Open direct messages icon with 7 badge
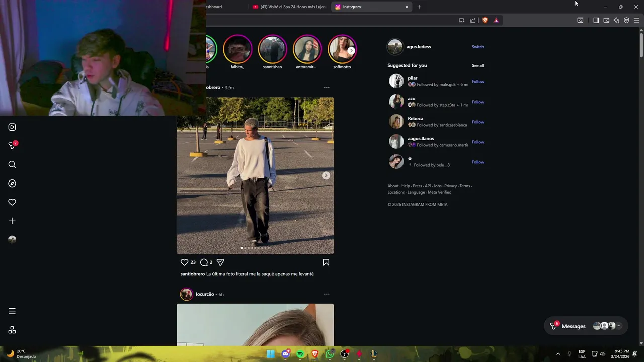Image resolution: width=644 pixels, height=362 pixels. coord(12,146)
